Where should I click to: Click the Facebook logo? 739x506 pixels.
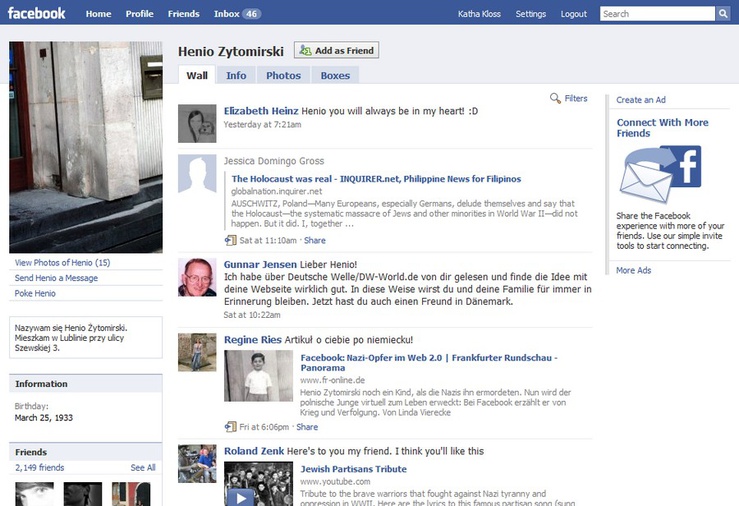point(36,13)
